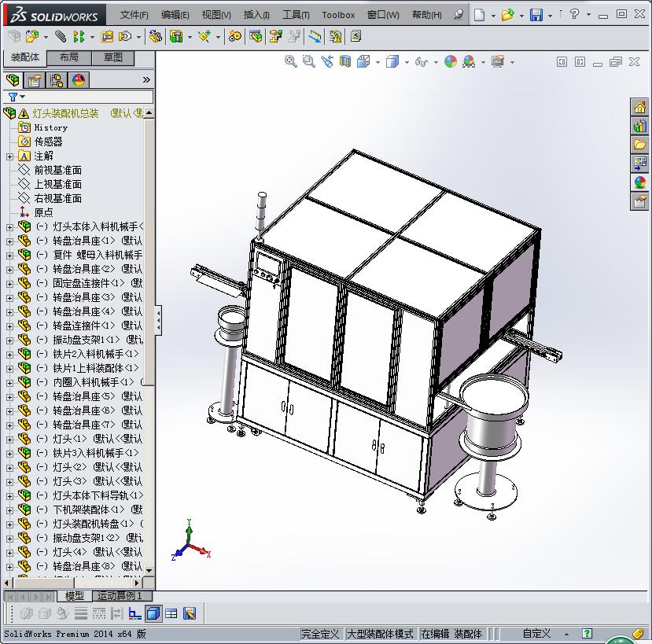The height and width of the screenshot is (644, 652).
Task: Switch to the 布局 tab
Action: pyautogui.click(x=69, y=57)
